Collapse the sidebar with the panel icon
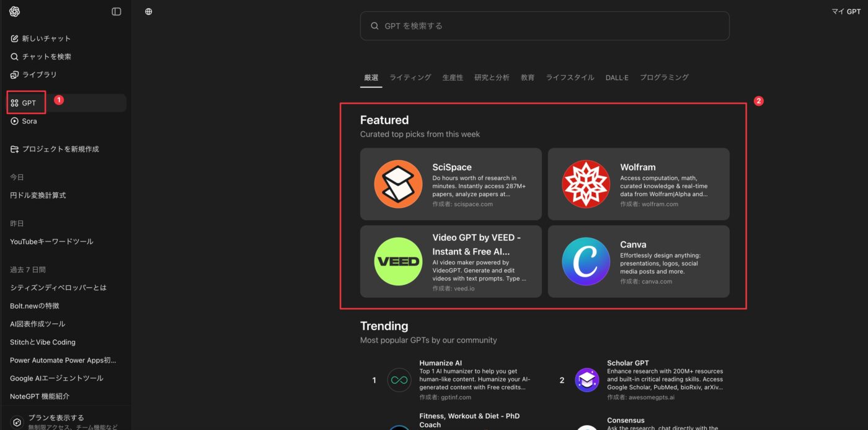Screen dimensions: 868x430 117,11
